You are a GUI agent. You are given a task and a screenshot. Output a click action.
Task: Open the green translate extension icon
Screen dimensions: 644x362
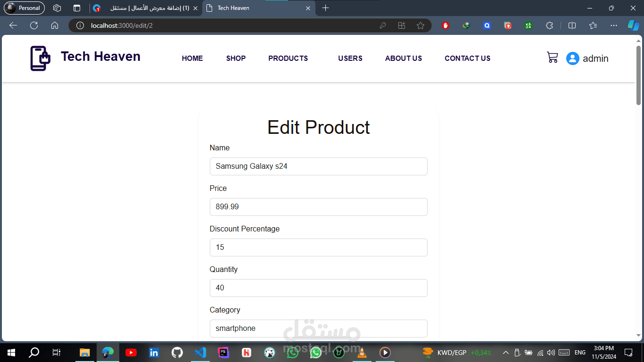click(528, 25)
